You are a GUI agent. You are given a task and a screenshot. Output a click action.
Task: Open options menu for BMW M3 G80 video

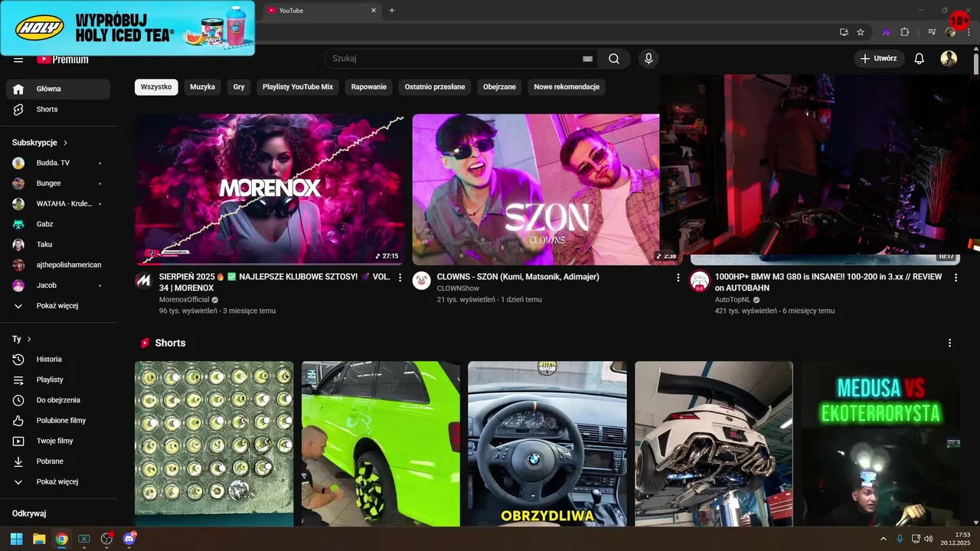click(x=955, y=277)
